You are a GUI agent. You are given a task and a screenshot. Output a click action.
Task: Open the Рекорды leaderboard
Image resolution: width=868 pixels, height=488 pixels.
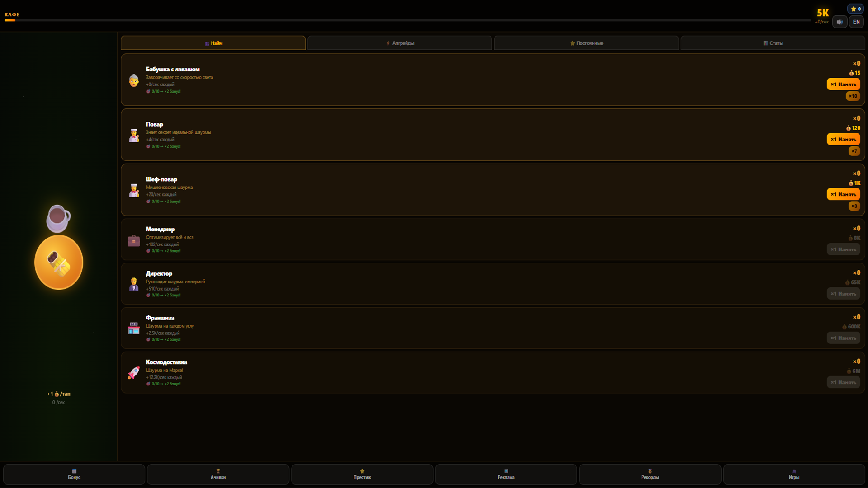point(650,474)
